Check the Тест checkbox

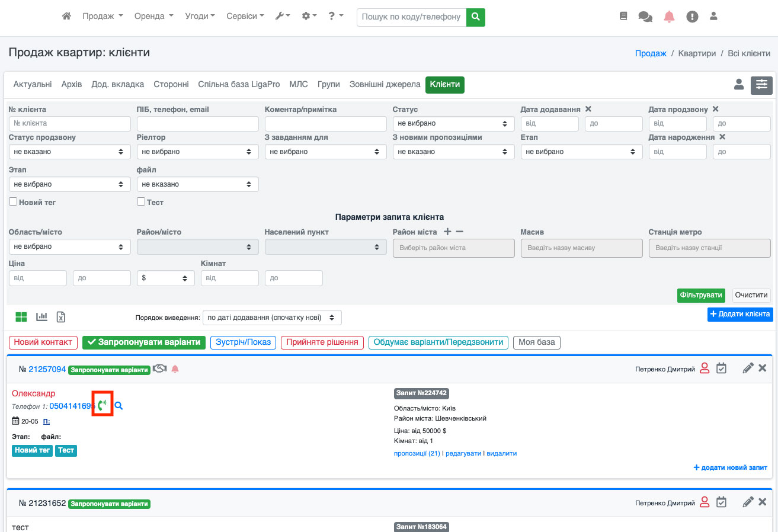point(141,202)
